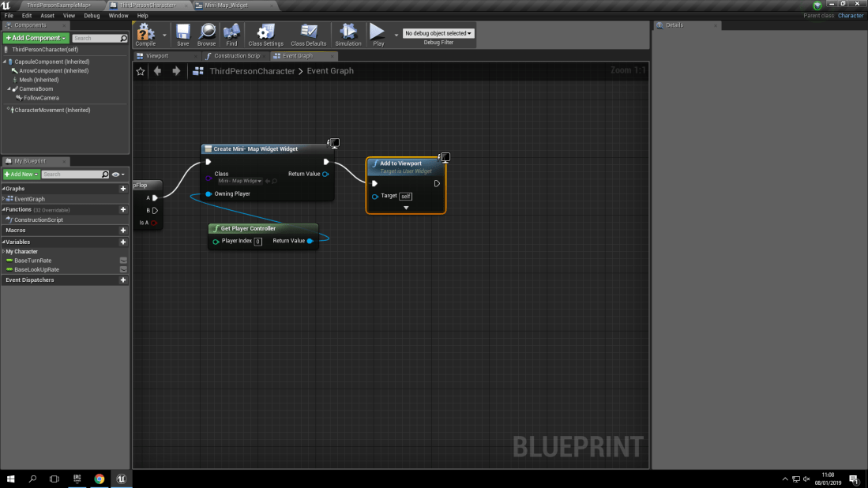Open Class Settings
Image resolution: width=868 pixels, height=488 pixels.
click(x=265, y=34)
